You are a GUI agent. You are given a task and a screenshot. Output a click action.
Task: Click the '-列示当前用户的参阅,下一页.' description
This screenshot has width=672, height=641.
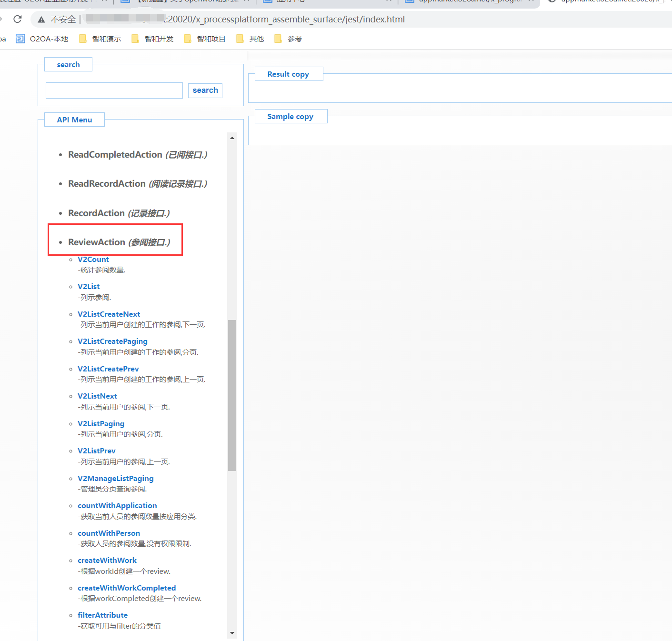tap(124, 407)
